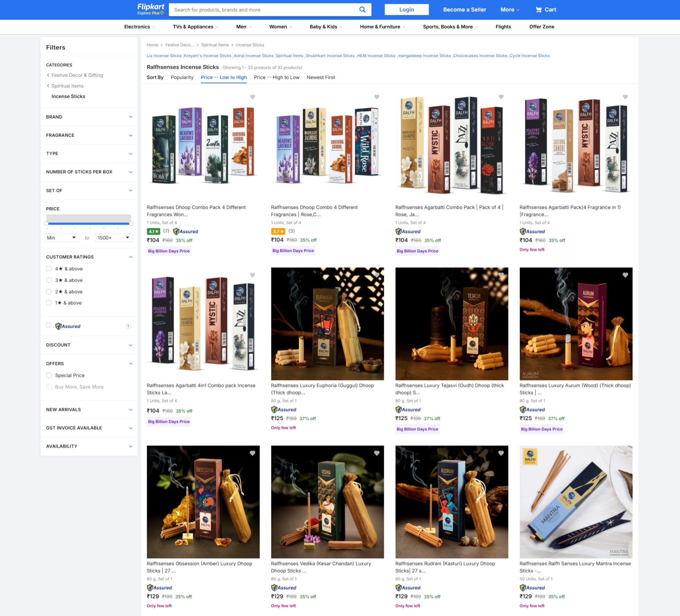Screen dimensions: 680x616
Task: Open the Sports, Books & More menu
Action: coord(450,27)
